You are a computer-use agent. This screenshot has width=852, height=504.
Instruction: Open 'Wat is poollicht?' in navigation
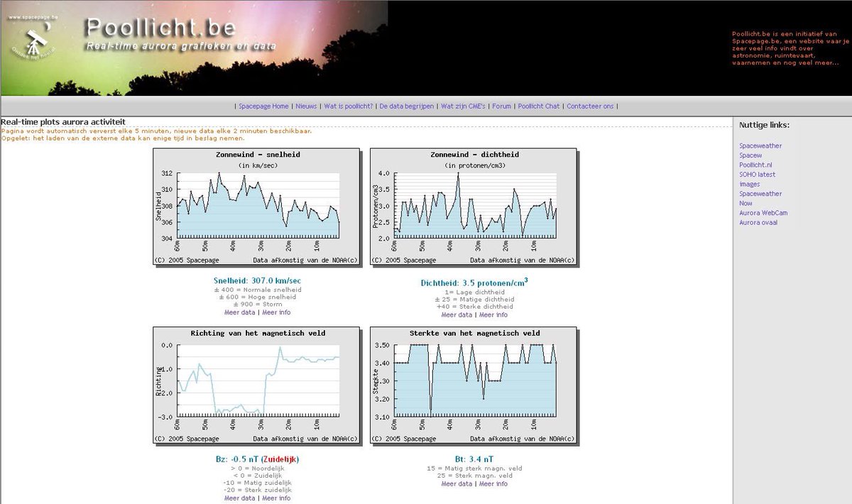349,106
